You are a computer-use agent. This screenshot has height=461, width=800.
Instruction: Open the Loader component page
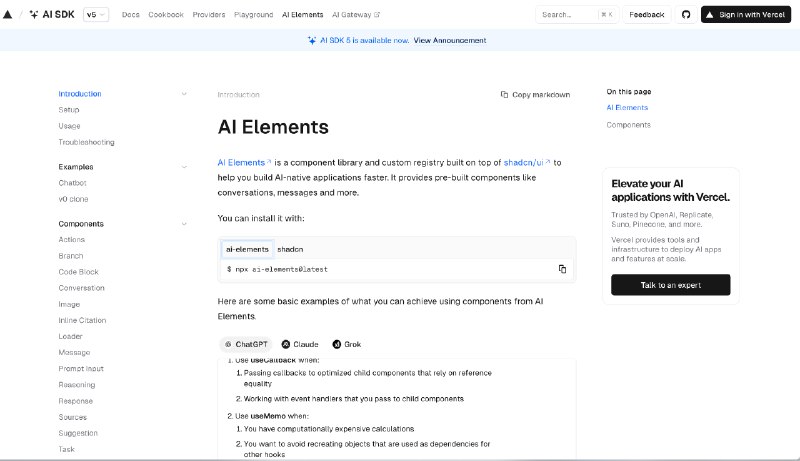(x=70, y=337)
